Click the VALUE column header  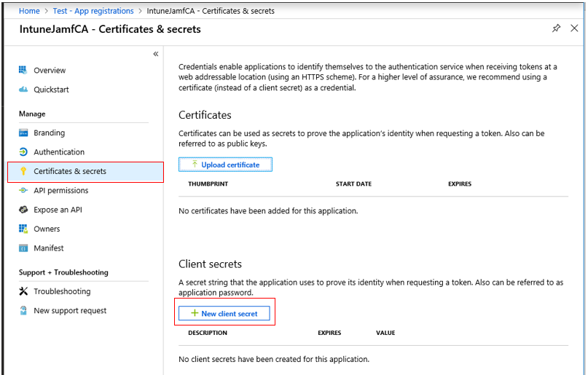point(385,333)
